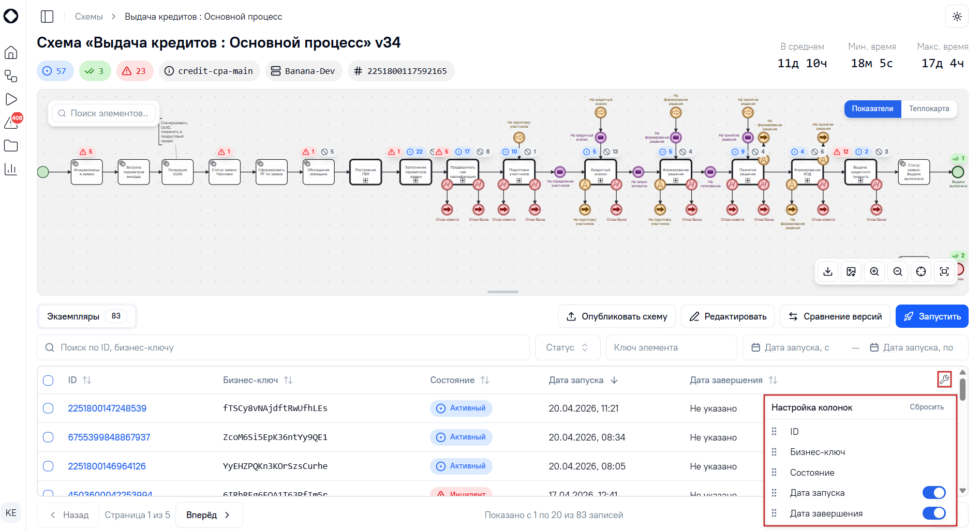
Task: Disable the Дата завершения column toggle
Action: pos(934,513)
